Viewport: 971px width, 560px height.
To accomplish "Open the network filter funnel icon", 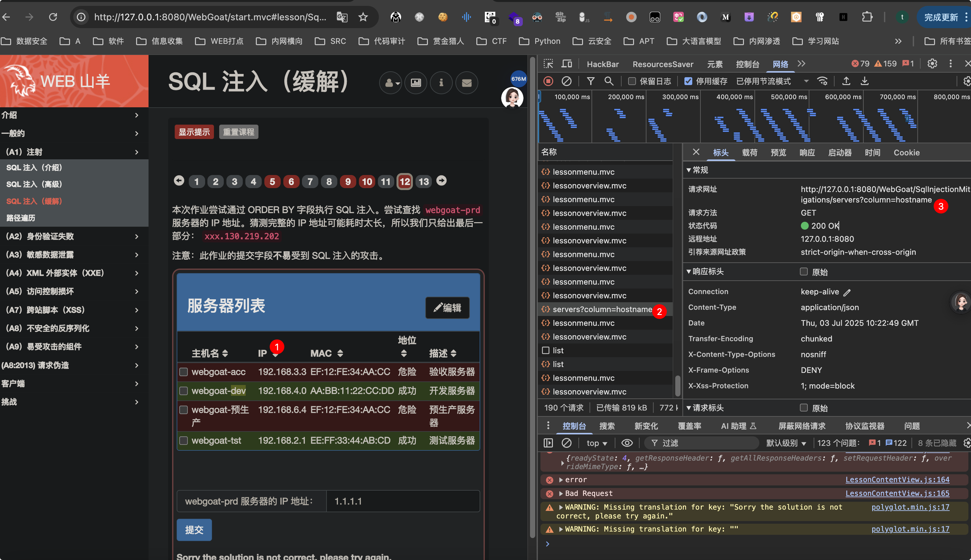I will click(x=591, y=81).
